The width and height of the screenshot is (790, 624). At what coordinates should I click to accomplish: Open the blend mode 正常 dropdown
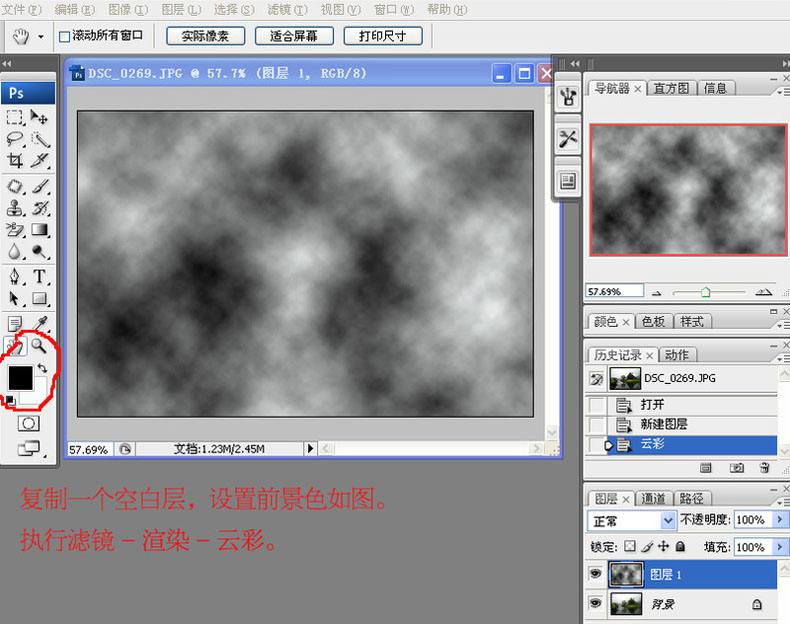pos(668,520)
